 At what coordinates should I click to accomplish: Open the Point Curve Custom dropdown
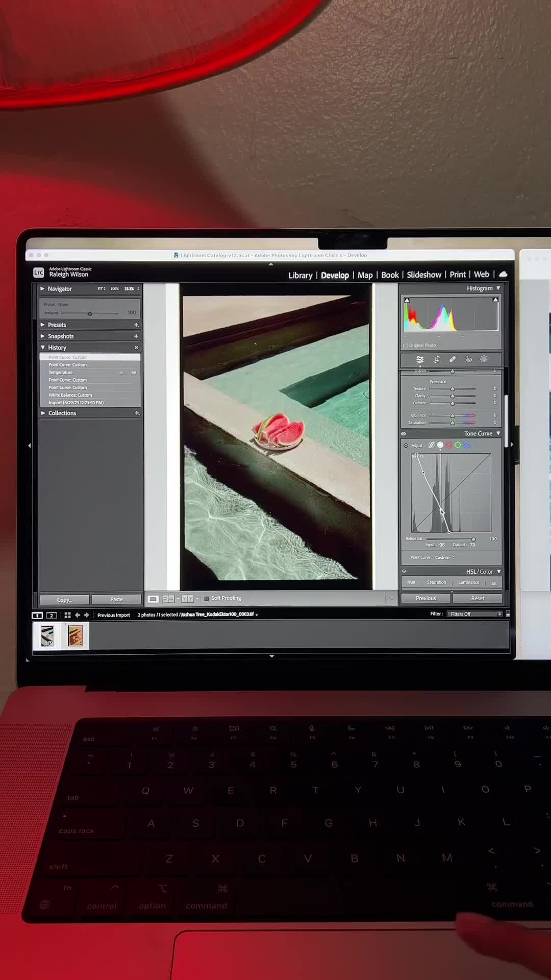(x=444, y=557)
